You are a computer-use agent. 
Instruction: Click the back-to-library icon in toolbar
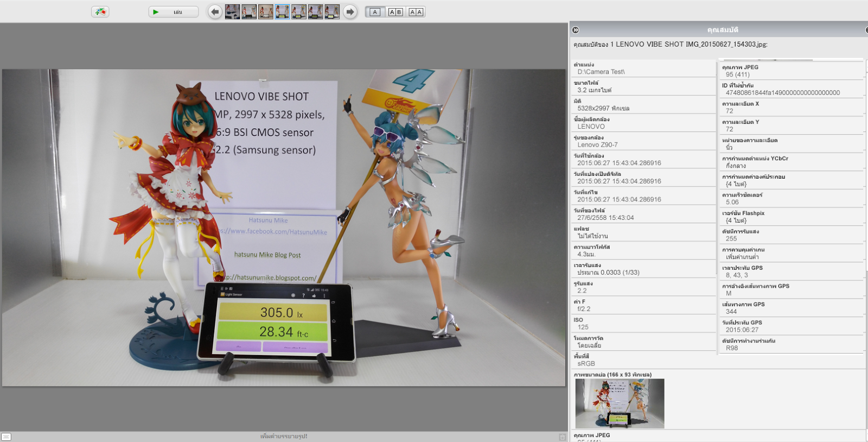click(x=100, y=12)
